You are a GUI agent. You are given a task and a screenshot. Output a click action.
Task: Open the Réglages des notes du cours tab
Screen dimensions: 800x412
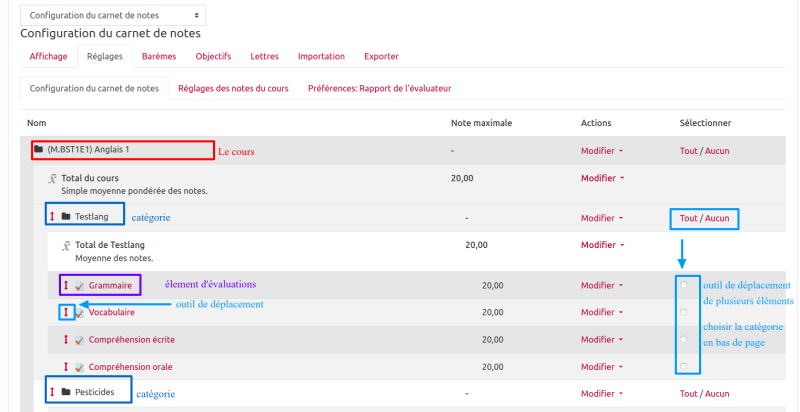point(233,88)
